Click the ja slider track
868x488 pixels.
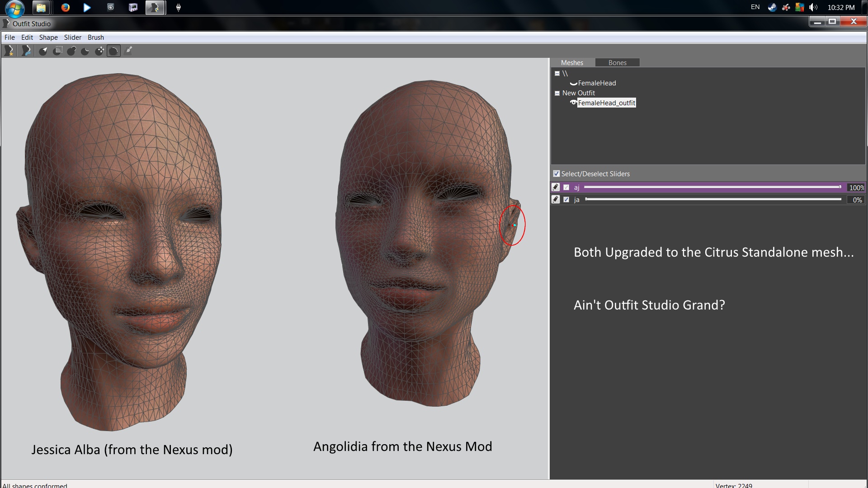713,199
